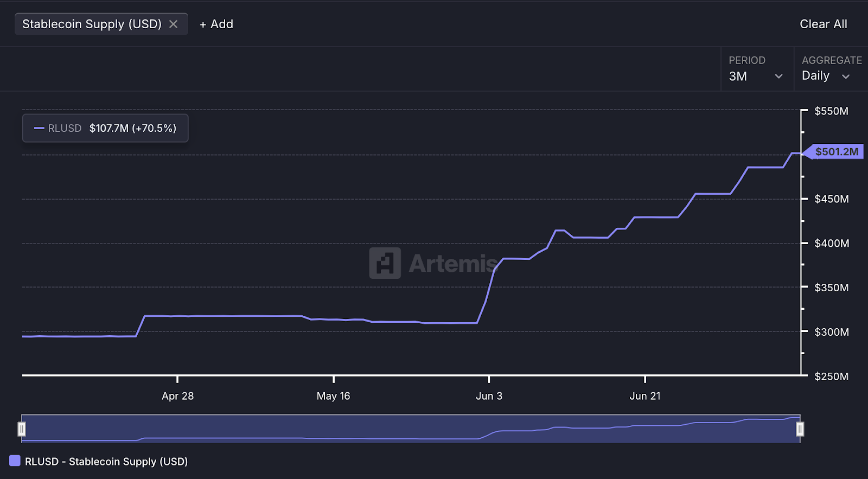Click RLUSD $107.7M (+70.5%) tooltip box
The height and width of the screenshot is (479, 868).
(105, 128)
